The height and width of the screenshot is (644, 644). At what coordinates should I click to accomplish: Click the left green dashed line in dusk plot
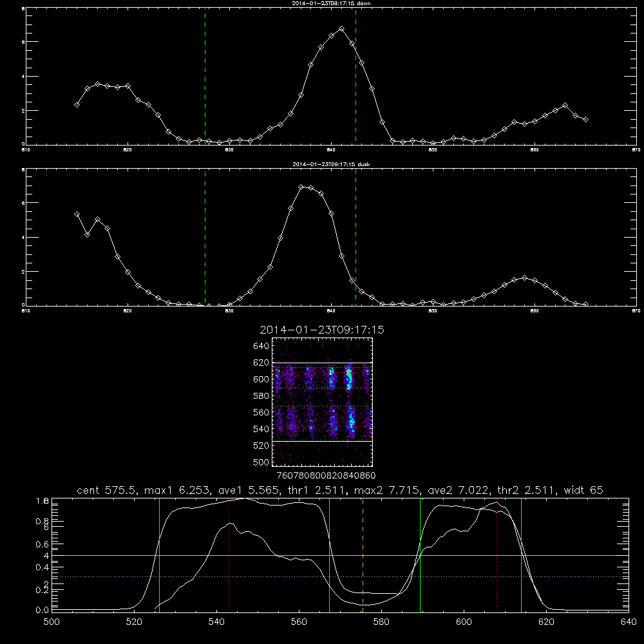pos(205,238)
